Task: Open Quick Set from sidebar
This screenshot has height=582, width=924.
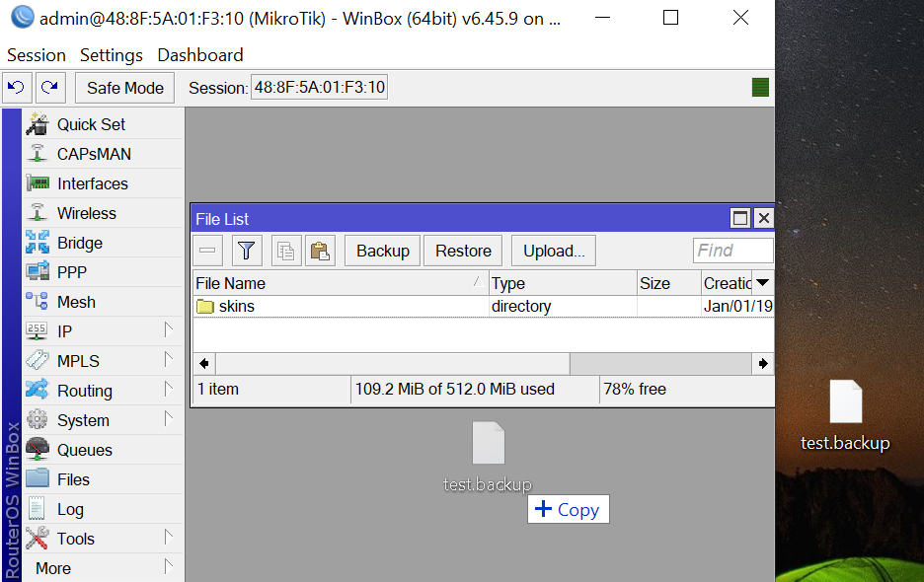Action: tap(103, 124)
